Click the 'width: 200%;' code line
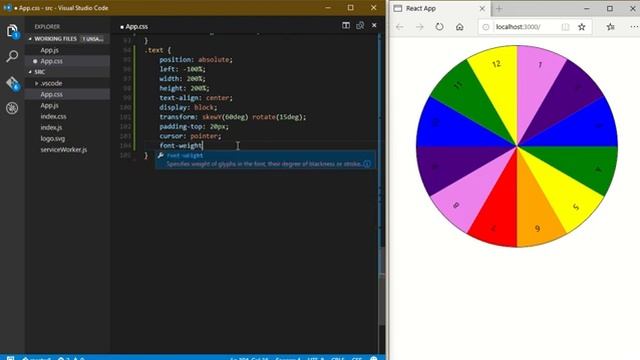Screen dimensions: 640x360 [x=182, y=79]
